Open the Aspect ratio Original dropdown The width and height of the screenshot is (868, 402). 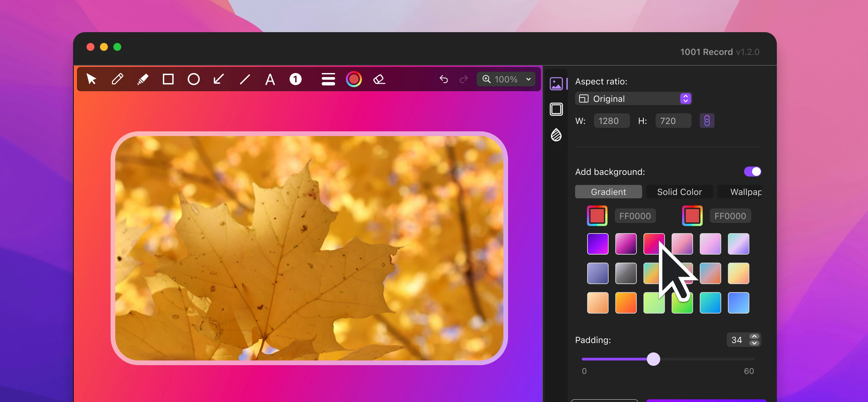(633, 98)
